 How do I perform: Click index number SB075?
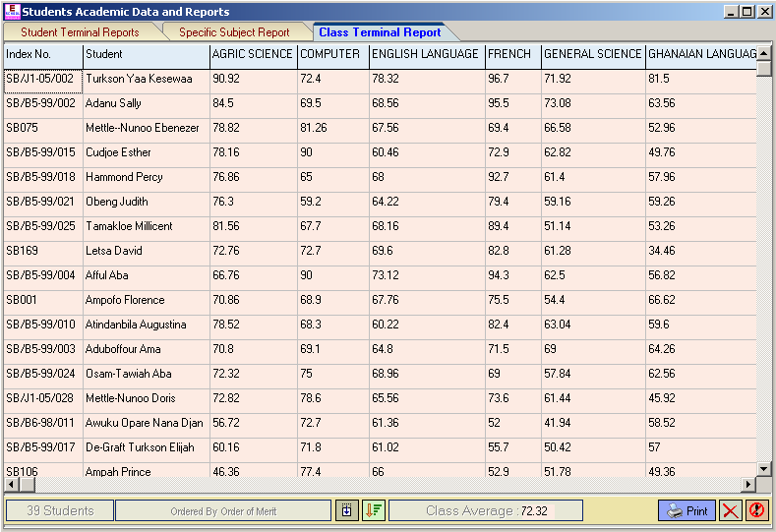click(x=43, y=130)
